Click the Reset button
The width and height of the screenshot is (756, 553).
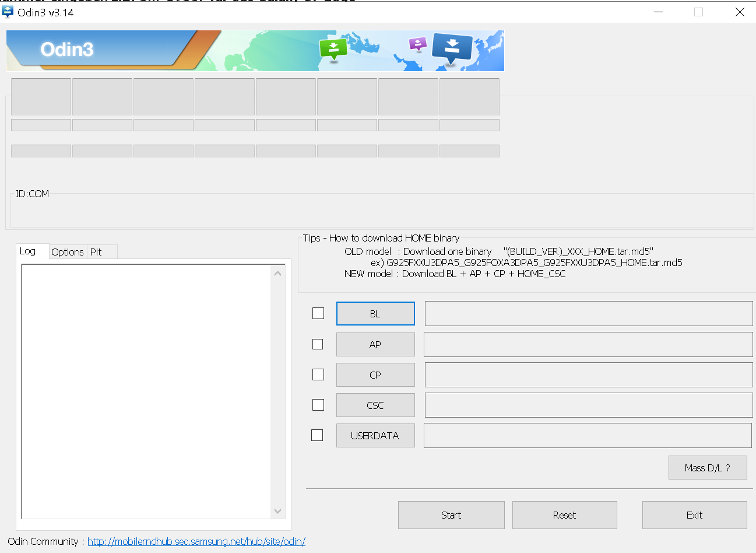click(564, 515)
